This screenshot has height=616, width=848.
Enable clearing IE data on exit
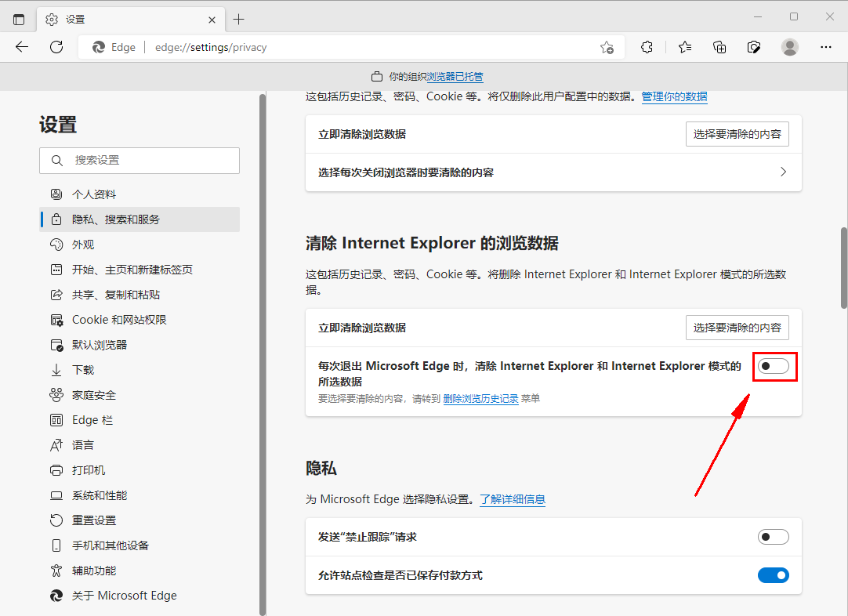(774, 366)
